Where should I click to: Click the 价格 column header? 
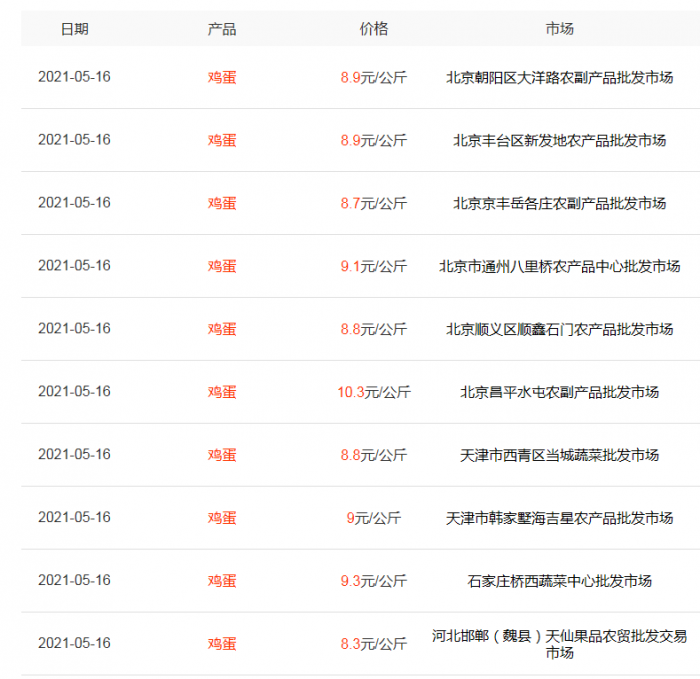(x=374, y=29)
